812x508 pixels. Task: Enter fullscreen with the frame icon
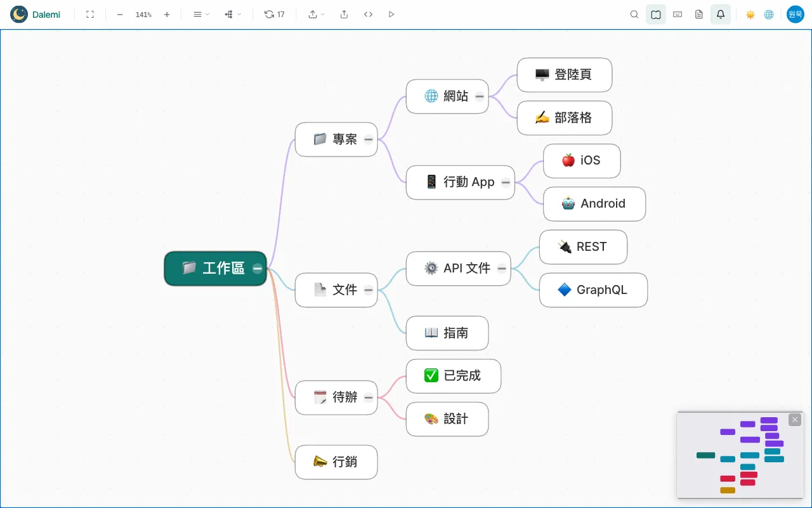click(90, 14)
